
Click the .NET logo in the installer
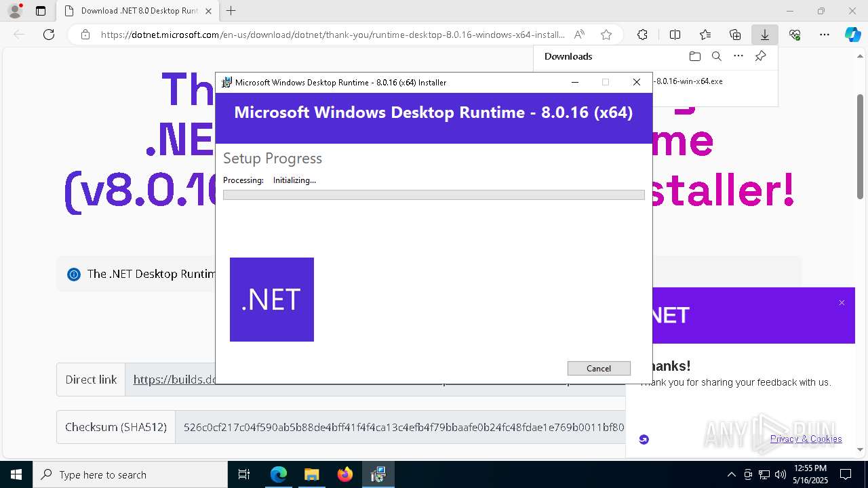pos(272,300)
